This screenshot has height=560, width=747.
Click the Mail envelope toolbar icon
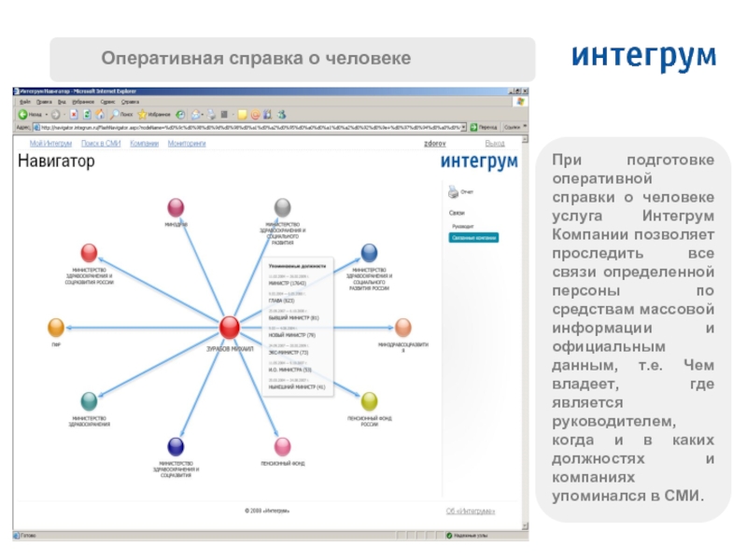[x=195, y=114]
